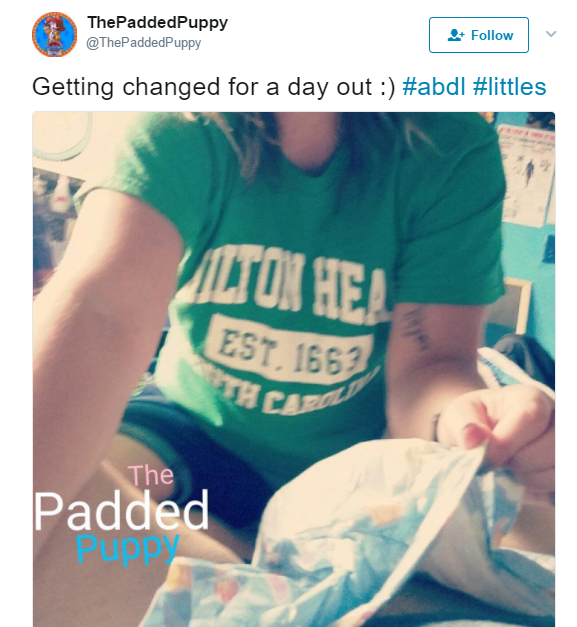
Task: Click the "EST. 1663" shirt label in photo
Action: (290, 349)
